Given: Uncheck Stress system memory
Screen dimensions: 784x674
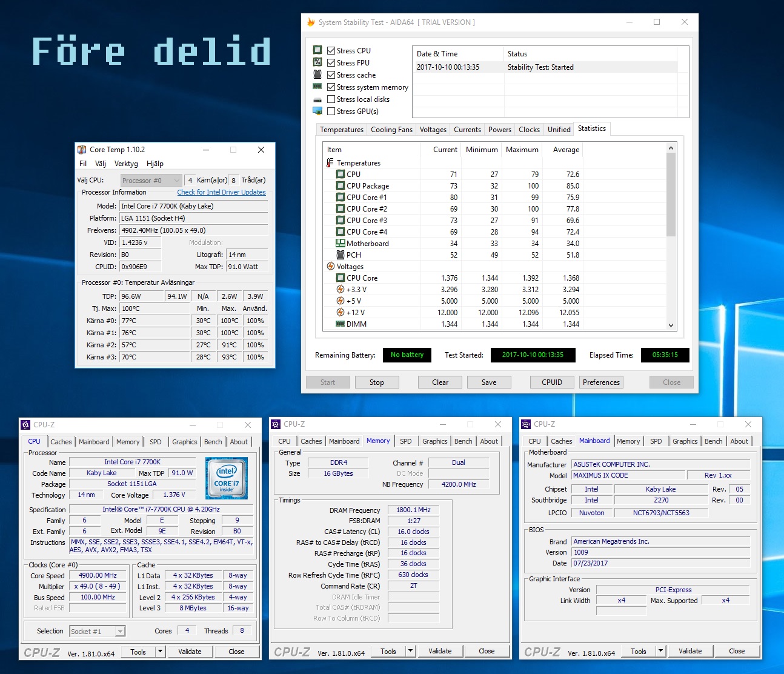Looking at the screenshot, I should pos(331,87).
